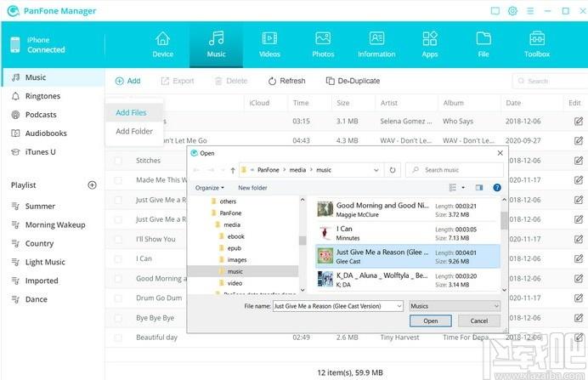The height and width of the screenshot is (380, 588).
Task: Tick the Bye Bye Bye checkbox
Action: click(x=118, y=318)
